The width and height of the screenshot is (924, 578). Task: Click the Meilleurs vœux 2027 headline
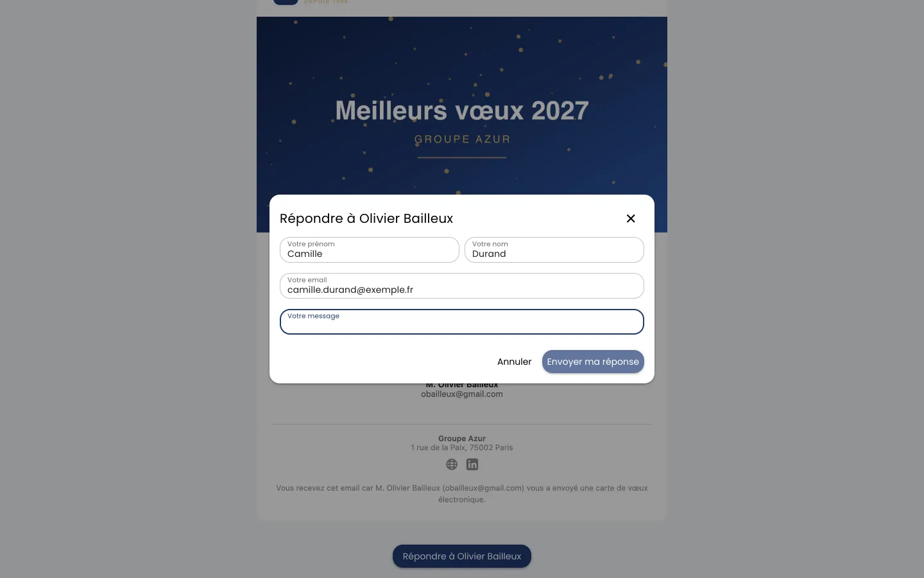462,110
